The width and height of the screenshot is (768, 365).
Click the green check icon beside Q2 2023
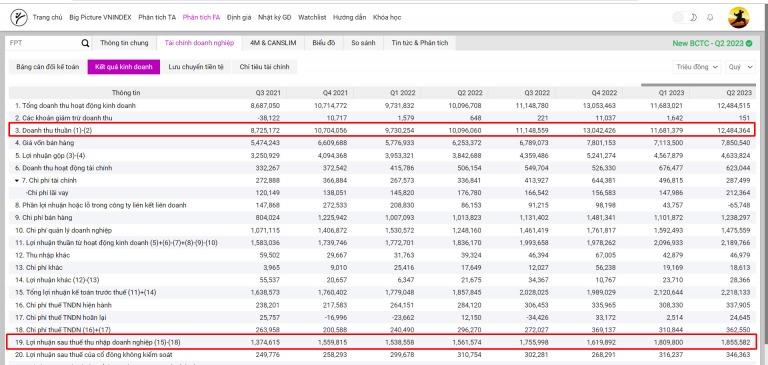749,43
